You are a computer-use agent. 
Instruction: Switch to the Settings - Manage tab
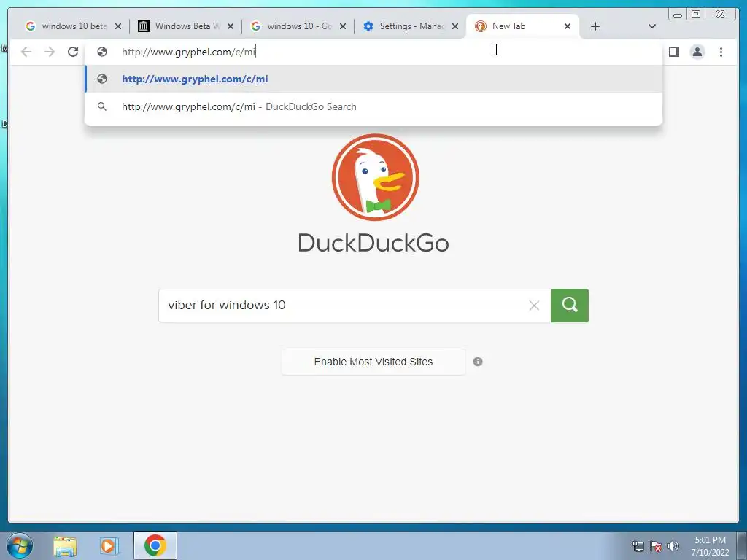[x=411, y=26]
